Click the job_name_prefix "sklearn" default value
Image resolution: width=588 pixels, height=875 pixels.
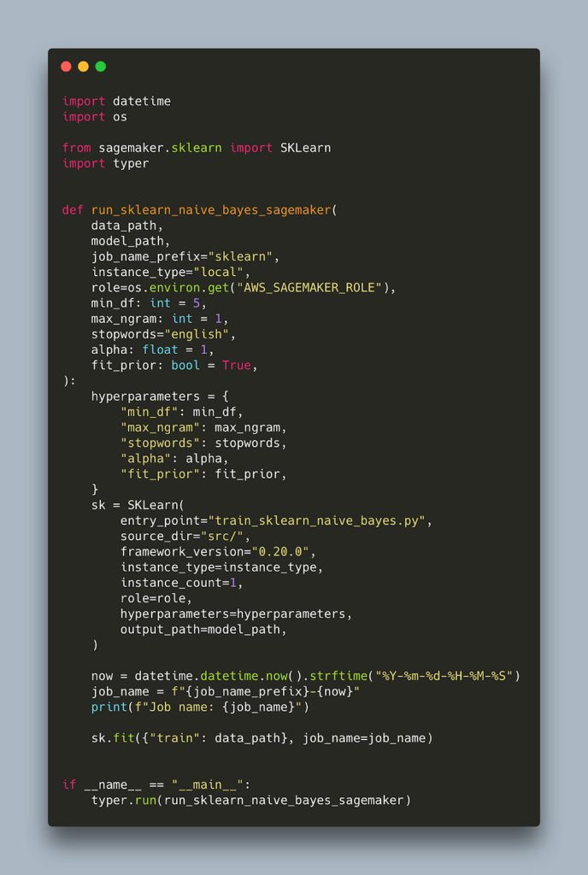(x=240, y=256)
